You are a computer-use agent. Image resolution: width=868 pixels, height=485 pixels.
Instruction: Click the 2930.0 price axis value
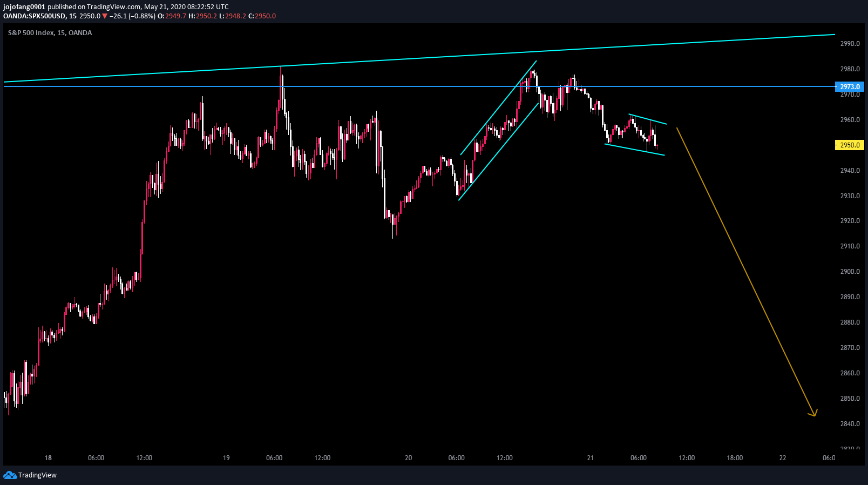(x=850, y=196)
